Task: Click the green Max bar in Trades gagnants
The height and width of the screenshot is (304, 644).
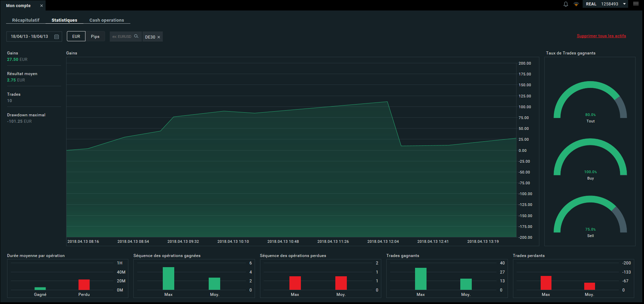Action: (x=421, y=279)
